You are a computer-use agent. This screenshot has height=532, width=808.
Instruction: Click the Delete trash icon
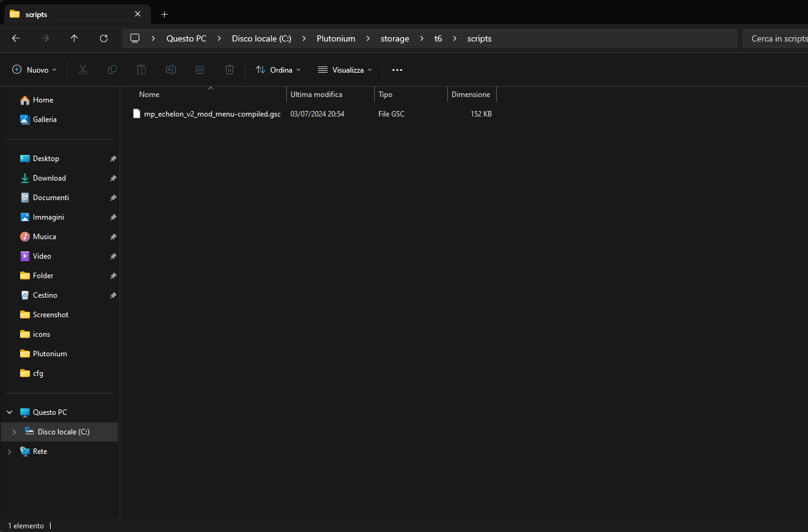(229, 70)
